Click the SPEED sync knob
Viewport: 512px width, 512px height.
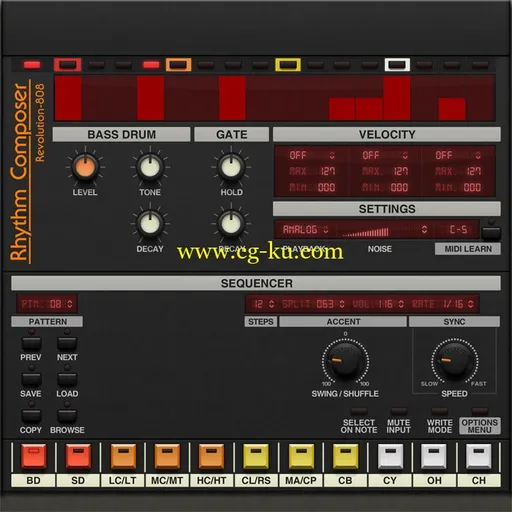(455, 362)
